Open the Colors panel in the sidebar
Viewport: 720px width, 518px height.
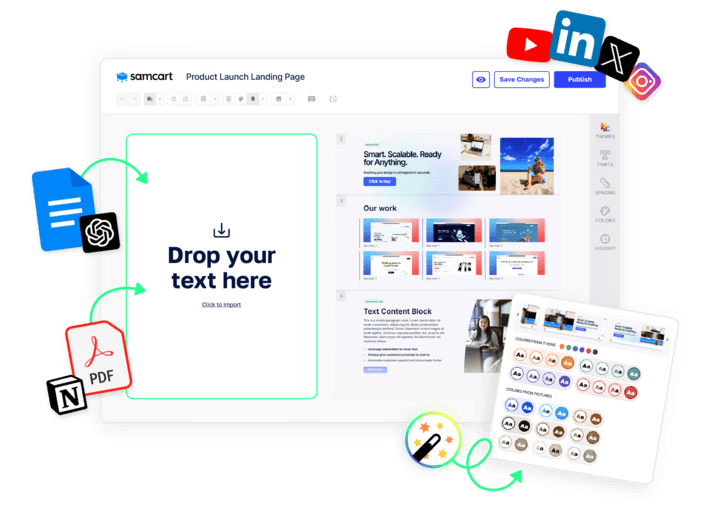point(605,214)
